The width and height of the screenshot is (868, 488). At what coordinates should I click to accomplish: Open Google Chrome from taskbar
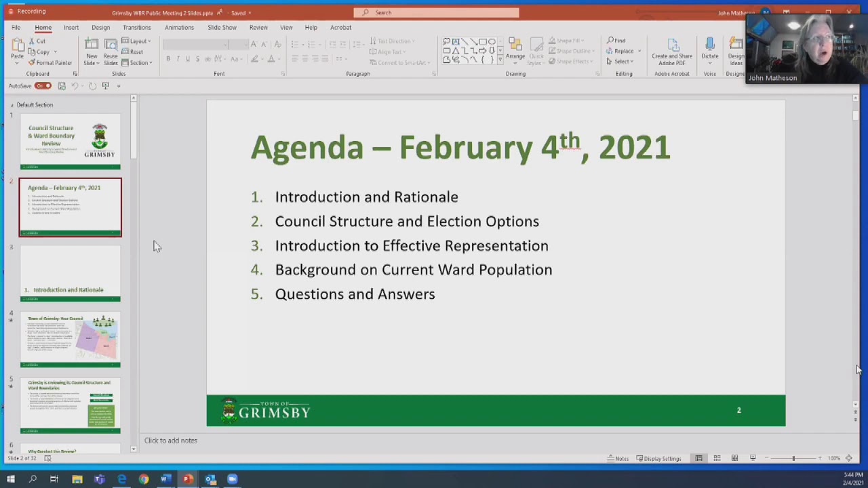tap(144, 479)
